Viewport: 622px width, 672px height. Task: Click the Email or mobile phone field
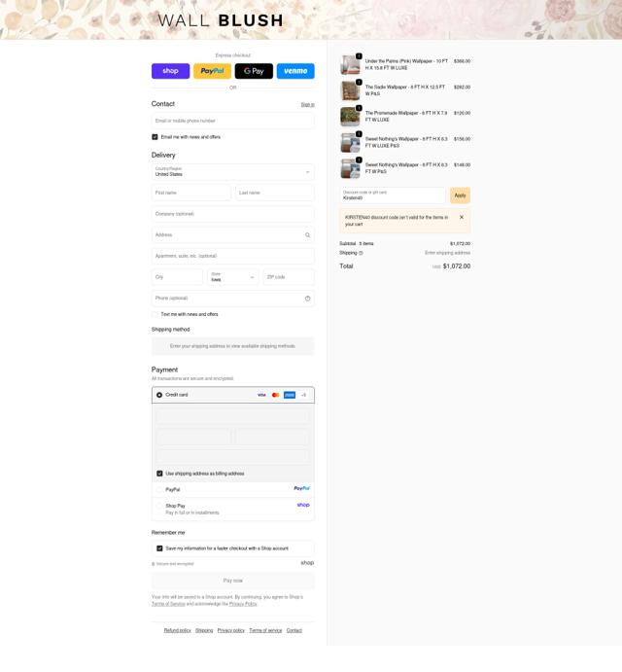click(233, 121)
